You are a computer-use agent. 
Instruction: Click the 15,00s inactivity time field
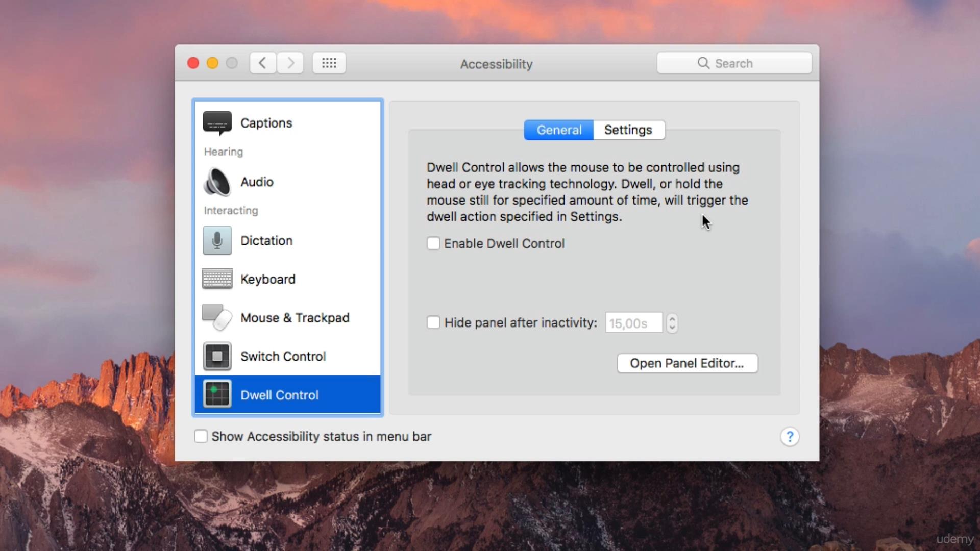point(634,323)
